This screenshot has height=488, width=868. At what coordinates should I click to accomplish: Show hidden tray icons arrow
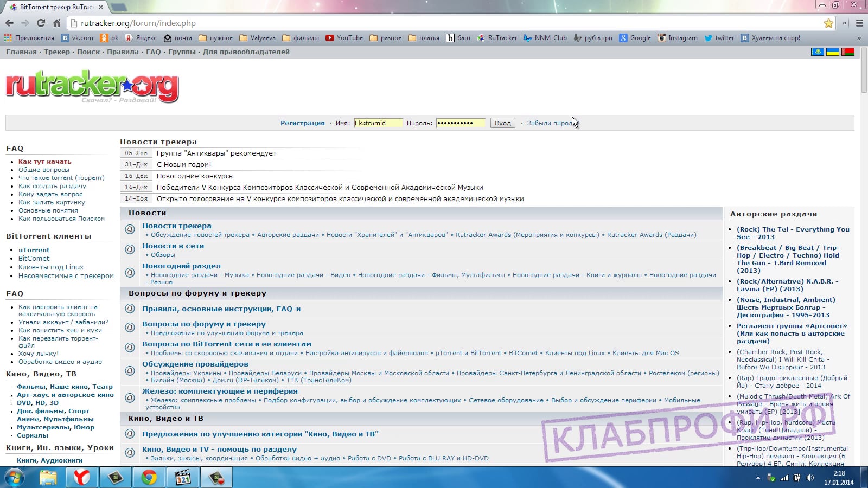(758, 478)
